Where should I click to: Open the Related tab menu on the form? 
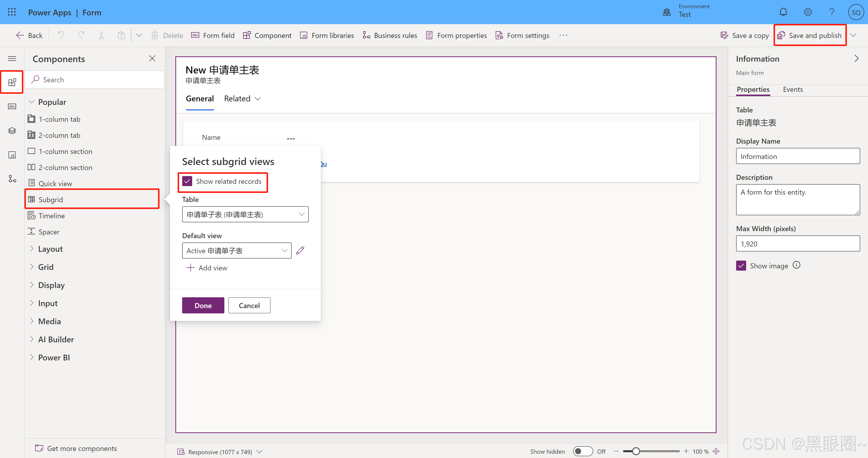tap(242, 99)
